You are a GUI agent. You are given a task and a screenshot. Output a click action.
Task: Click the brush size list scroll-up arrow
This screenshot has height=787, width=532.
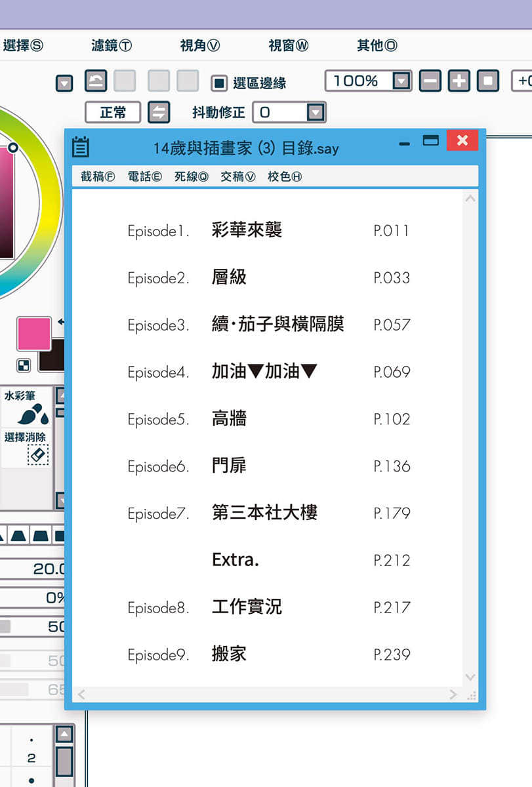(64, 733)
